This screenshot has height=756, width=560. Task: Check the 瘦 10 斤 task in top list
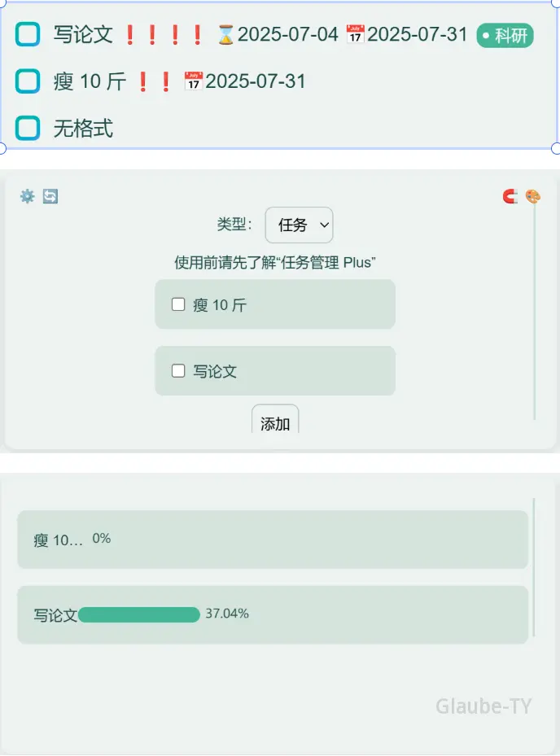28,81
